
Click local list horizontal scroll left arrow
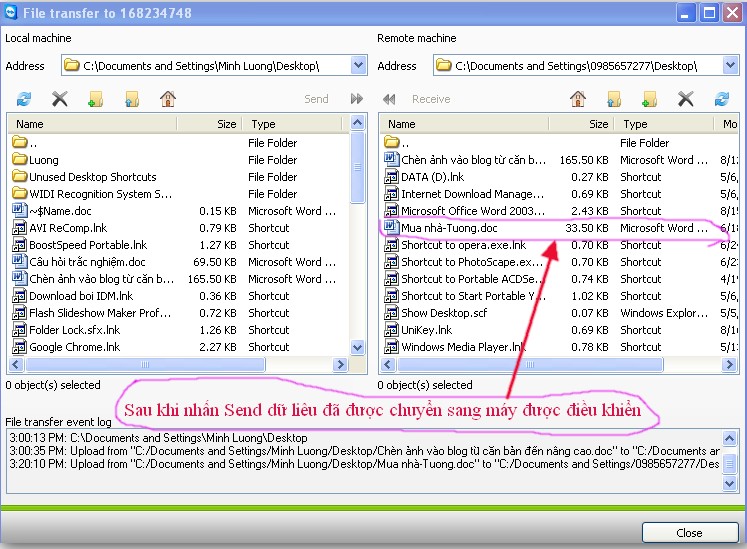click(16, 365)
